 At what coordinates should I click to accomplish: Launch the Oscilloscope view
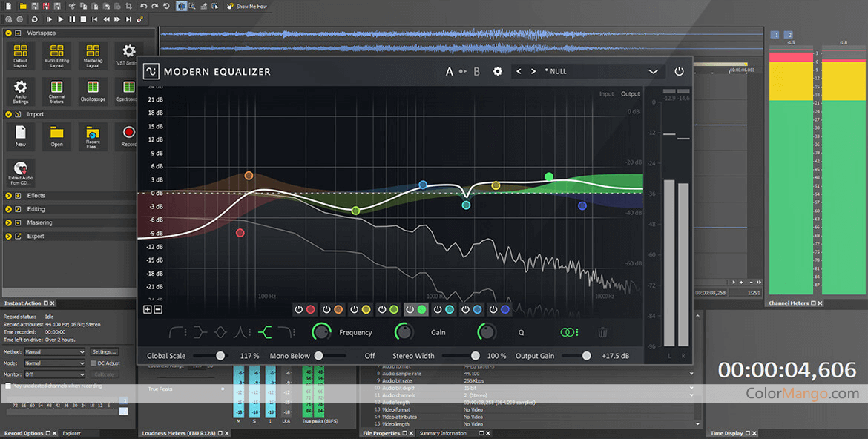(93, 92)
